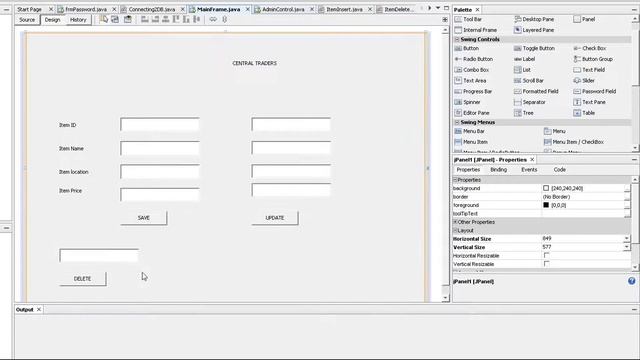Click the background color swatch

pyautogui.click(x=546, y=188)
